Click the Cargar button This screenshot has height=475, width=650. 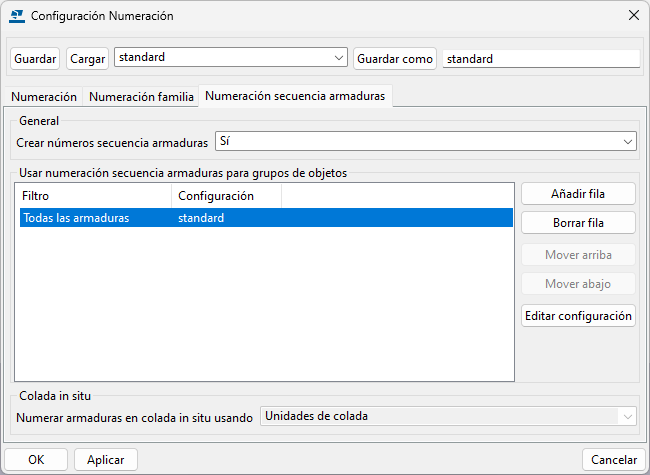click(88, 59)
